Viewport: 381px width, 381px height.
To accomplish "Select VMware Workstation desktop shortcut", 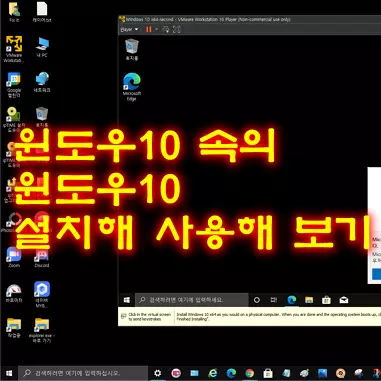I will pyautogui.click(x=14, y=49).
